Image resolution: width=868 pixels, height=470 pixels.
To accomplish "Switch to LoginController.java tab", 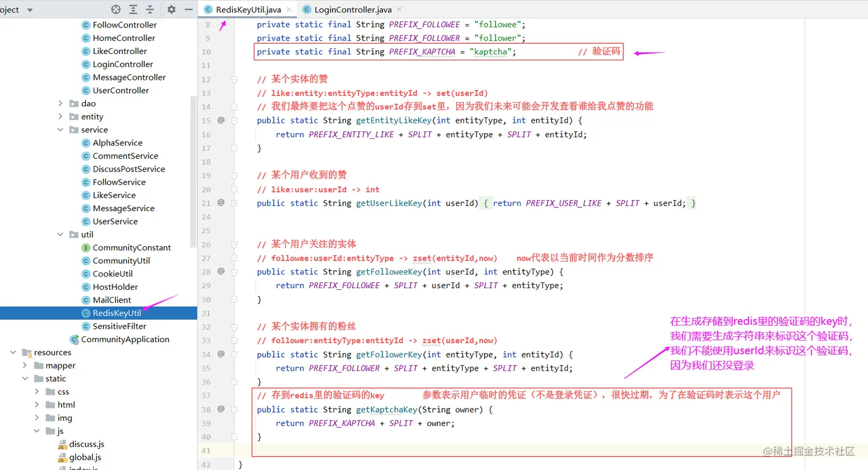I will pos(353,9).
